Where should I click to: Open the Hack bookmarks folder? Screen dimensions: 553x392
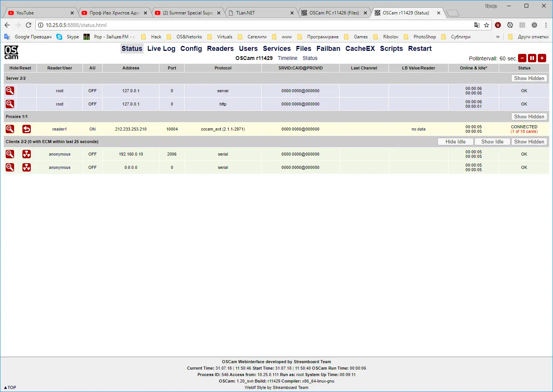pos(151,37)
